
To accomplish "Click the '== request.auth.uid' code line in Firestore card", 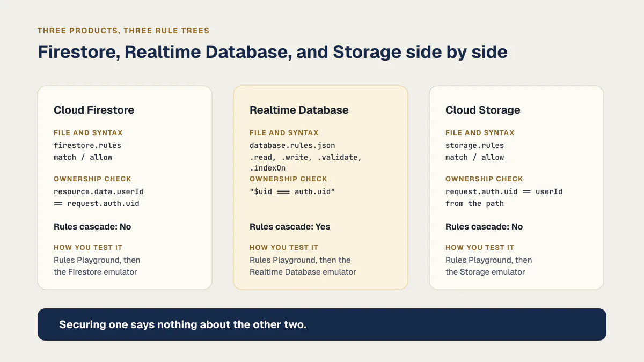I will [x=97, y=203].
